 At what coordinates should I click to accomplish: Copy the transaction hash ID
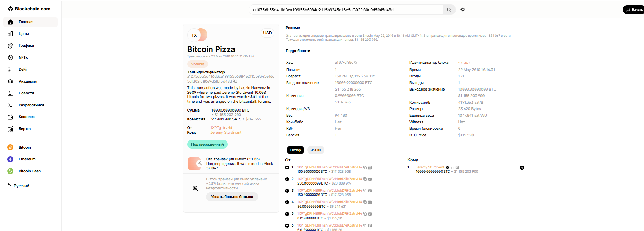point(235,81)
